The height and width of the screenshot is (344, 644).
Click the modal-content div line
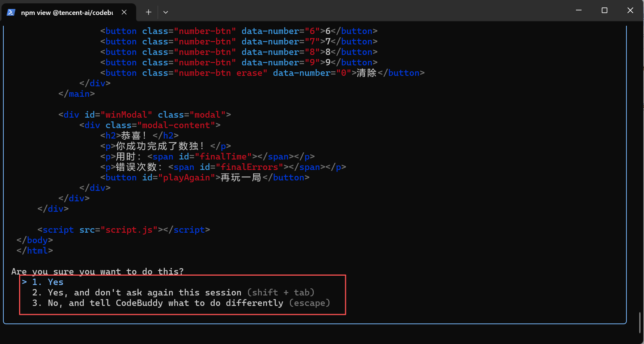tap(150, 125)
